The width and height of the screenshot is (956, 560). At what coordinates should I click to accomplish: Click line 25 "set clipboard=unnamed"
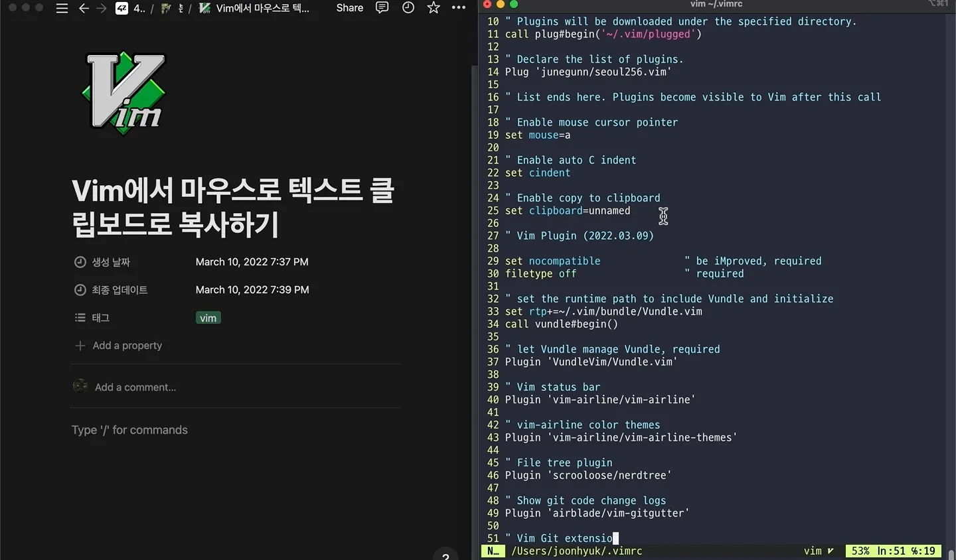click(x=568, y=211)
